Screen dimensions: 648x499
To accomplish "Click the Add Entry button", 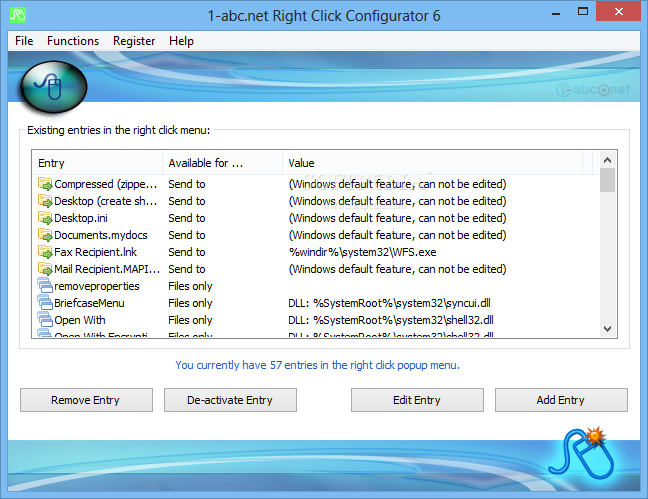I will click(561, 400).
